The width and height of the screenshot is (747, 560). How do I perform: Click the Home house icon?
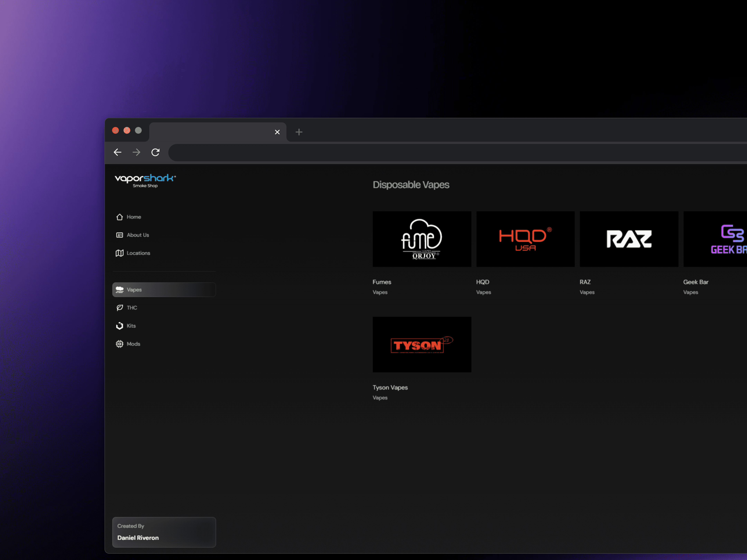point(119,217)
